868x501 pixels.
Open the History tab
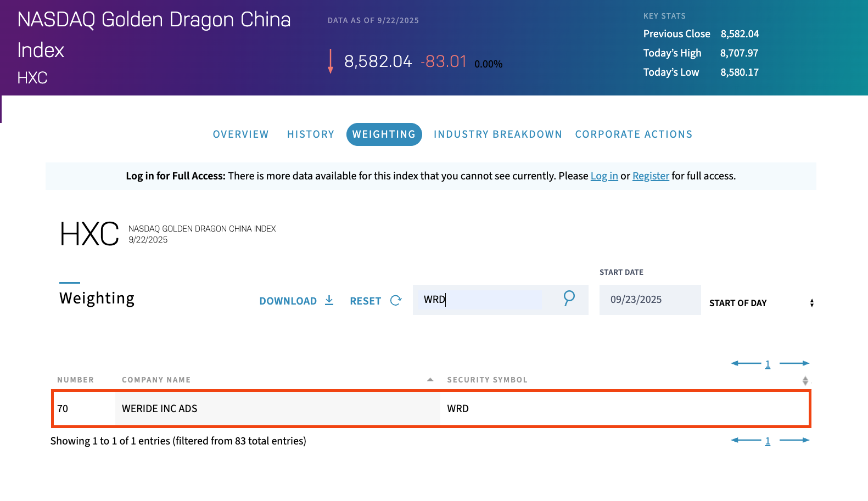pos(310,134)
